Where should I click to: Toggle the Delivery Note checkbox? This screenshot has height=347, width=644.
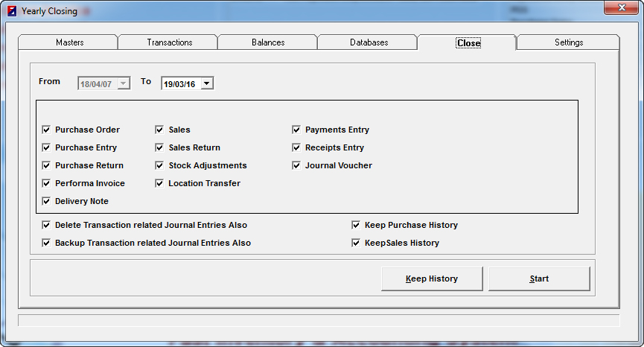47,201
